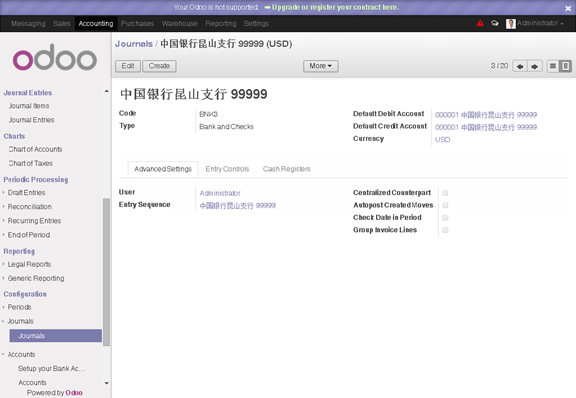This screenshot has height=398, width=576.
Task: Open Accounts submenu item at bottom
Action: tap(32, 383)
